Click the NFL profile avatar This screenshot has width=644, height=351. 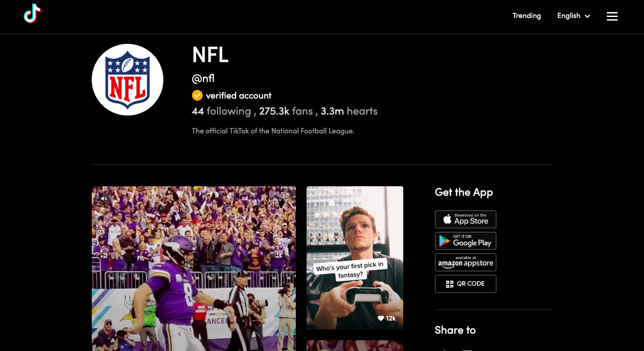pyautogui.click(x=128, y=80)
